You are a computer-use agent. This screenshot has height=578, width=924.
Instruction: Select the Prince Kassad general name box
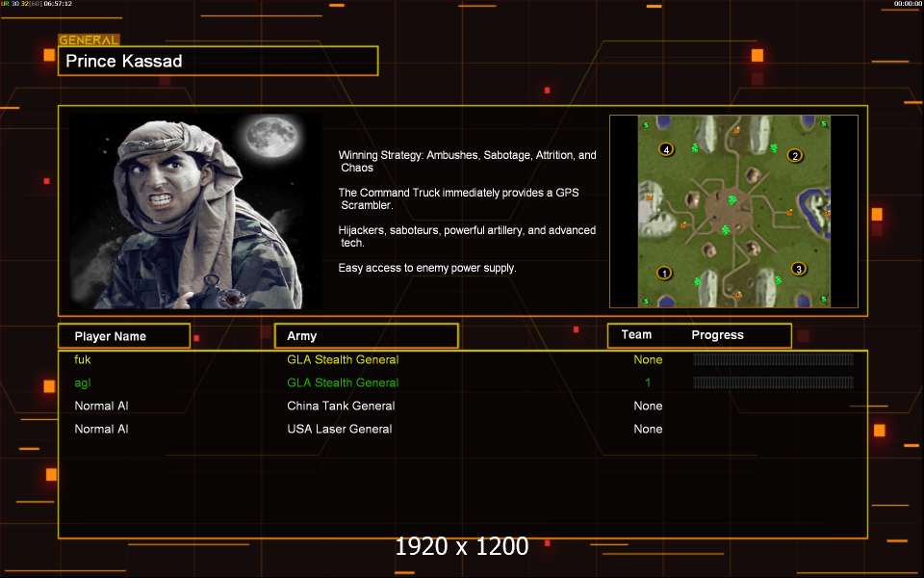[218, 61]
